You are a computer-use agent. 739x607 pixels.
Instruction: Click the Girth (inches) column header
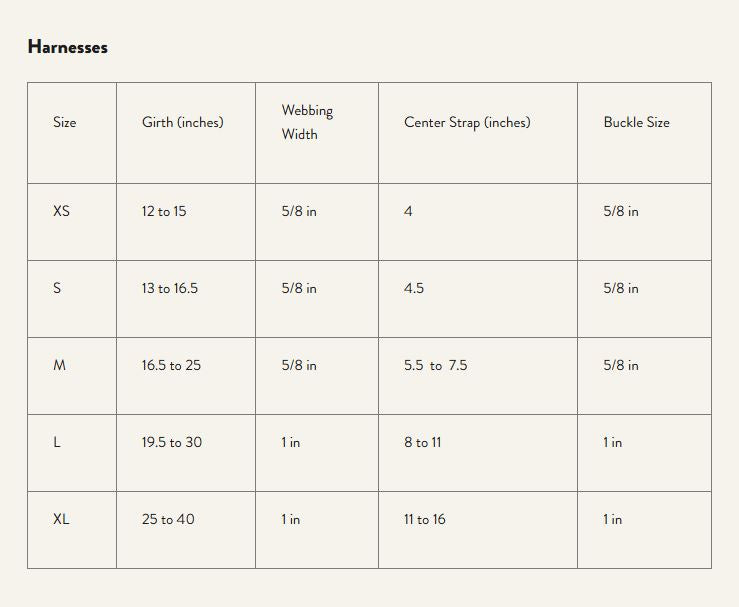(x=183, y=123)
